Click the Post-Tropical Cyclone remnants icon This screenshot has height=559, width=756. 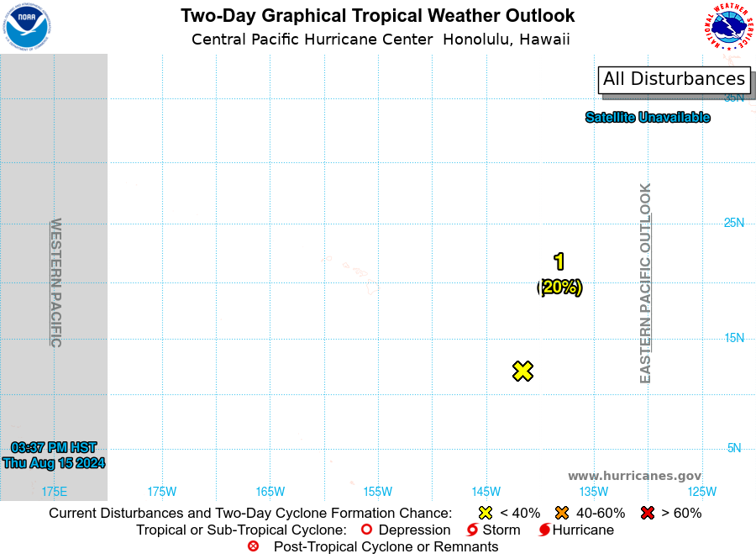coord(253,546)
